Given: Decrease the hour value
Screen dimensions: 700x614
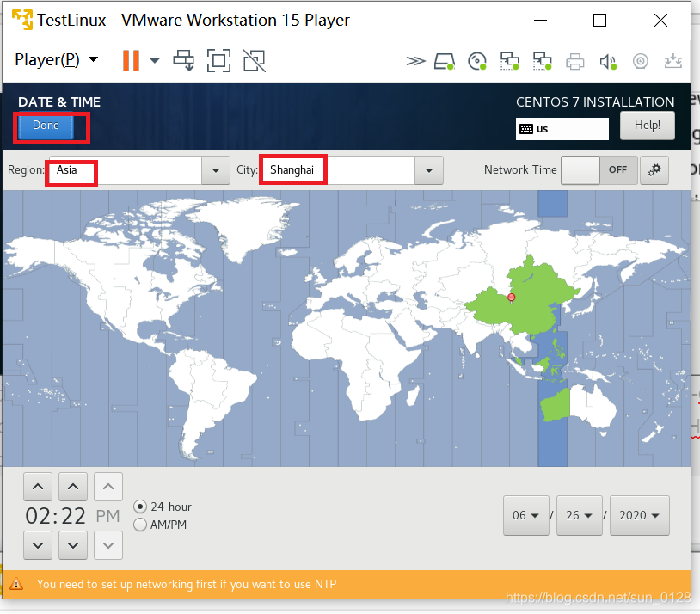Looking at the screenshot, I should [38, 545].
